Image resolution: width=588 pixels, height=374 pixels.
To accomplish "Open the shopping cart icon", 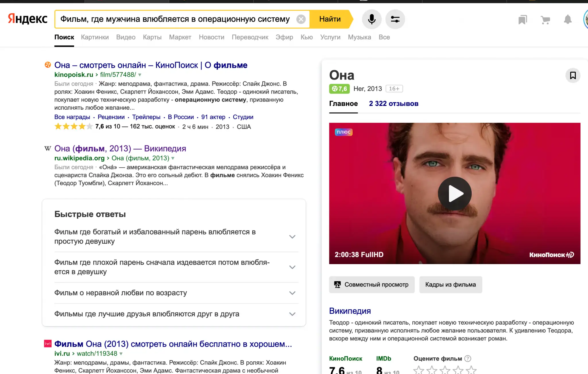I will (x=545, y=20).
